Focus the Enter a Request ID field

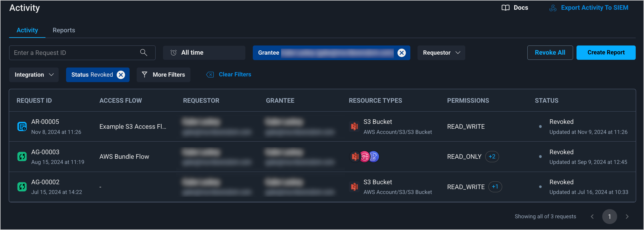pos(74,53)
